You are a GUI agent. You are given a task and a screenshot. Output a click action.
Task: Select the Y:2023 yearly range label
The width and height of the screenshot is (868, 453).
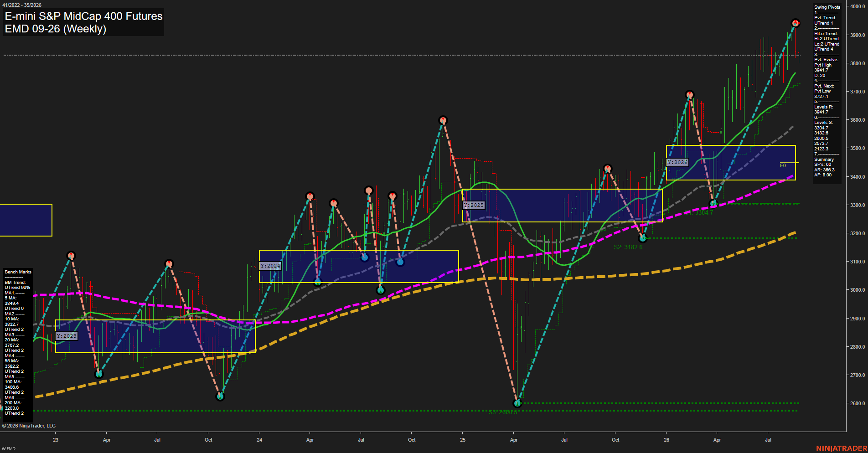[x=67, y=336]
